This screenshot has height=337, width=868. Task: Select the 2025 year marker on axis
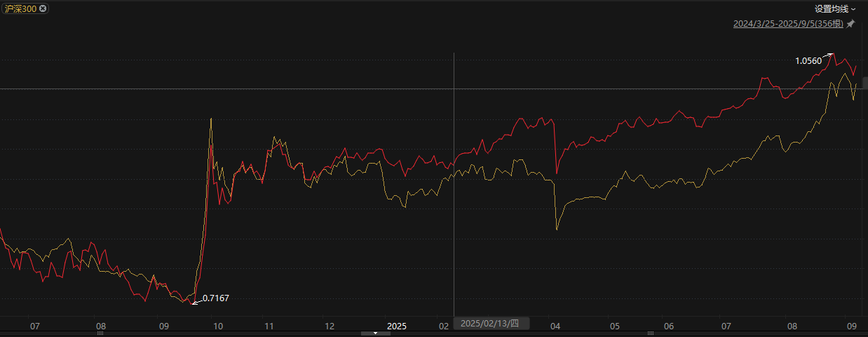pos(397,326)
